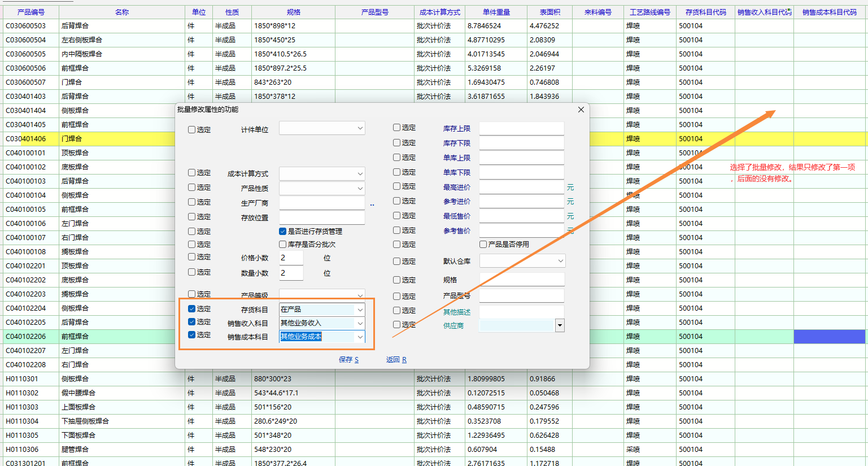This screenshot has width=868, height=466.
Task: Open the 产品性质 dropdown
Action: point(360,189)
